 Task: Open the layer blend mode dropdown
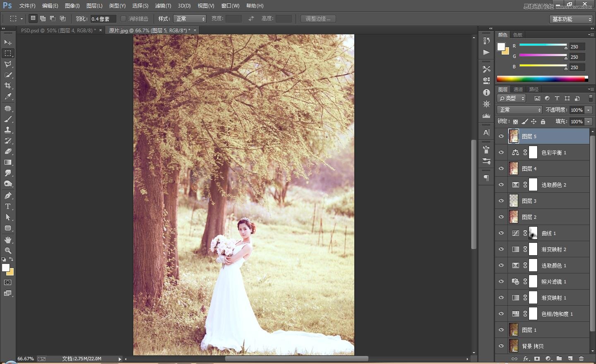519,110
